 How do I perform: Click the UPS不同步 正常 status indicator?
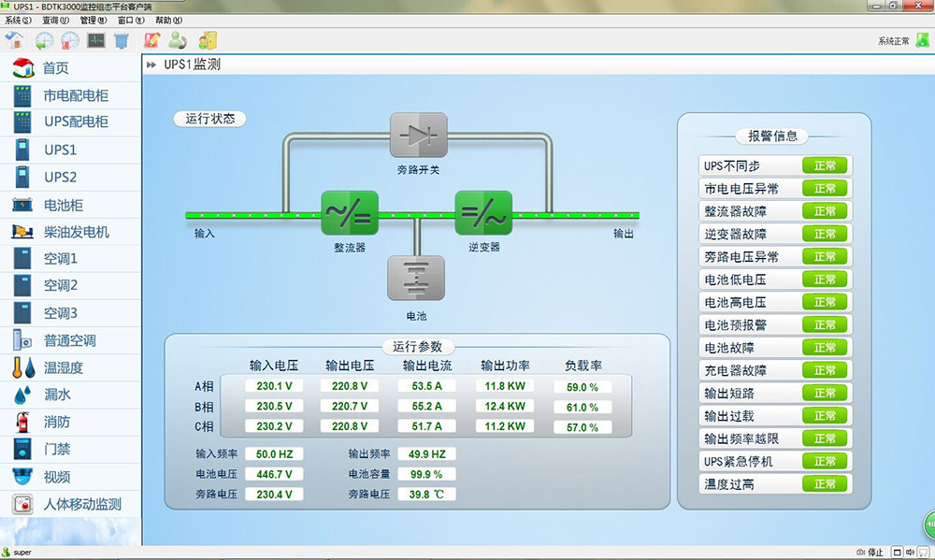(824, 165)
